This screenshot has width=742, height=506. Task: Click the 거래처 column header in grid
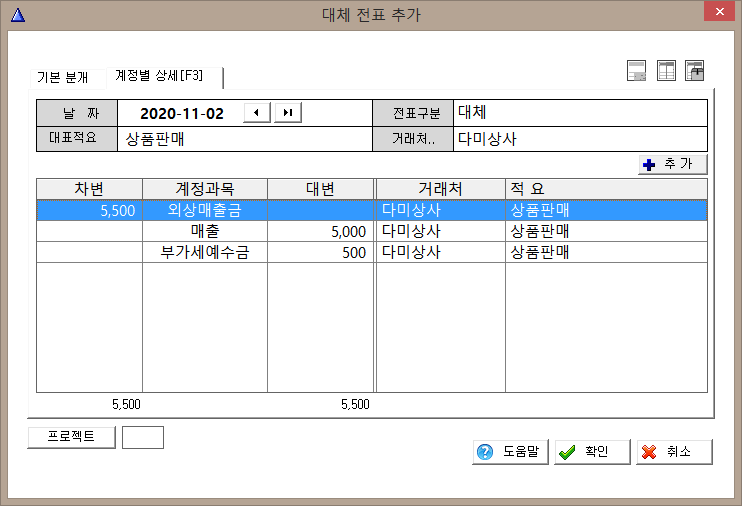[441, 189]
